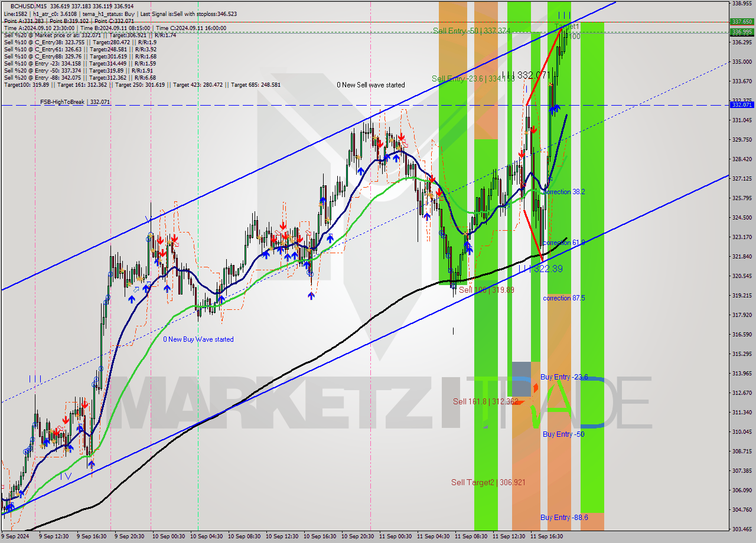This screenshot has width=756, height=543.
Task: Click the 319.215 price axis value
Action: point(742,295)
